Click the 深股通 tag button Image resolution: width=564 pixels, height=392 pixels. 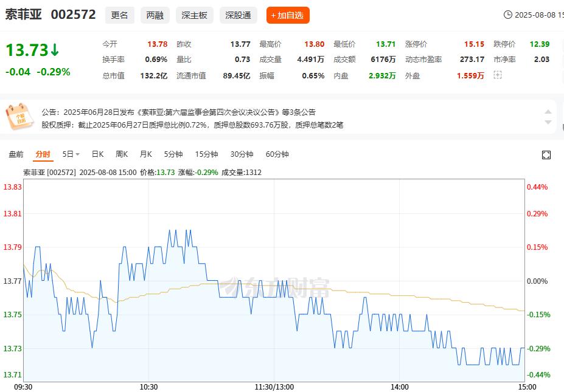238,15
